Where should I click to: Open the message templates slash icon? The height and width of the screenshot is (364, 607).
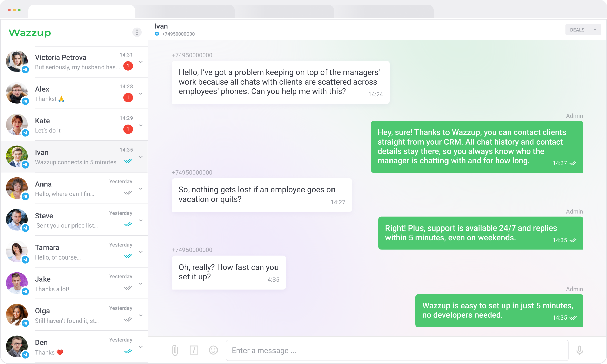click(194, 351)
